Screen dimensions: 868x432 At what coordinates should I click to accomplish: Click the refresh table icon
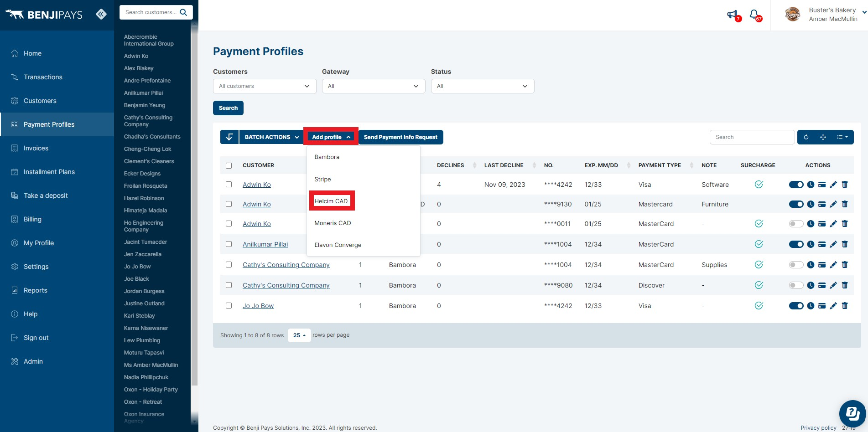click(x=806, y=137)
